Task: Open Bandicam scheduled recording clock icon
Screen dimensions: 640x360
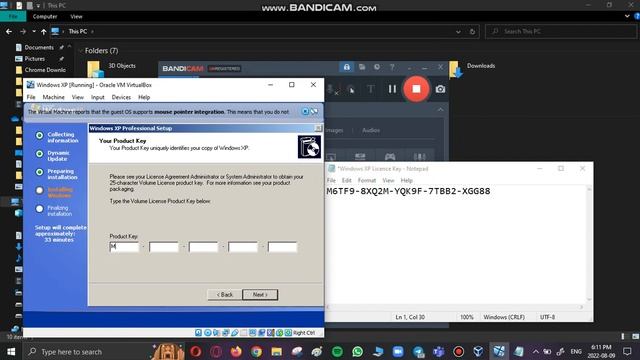Action: [376, 67]
